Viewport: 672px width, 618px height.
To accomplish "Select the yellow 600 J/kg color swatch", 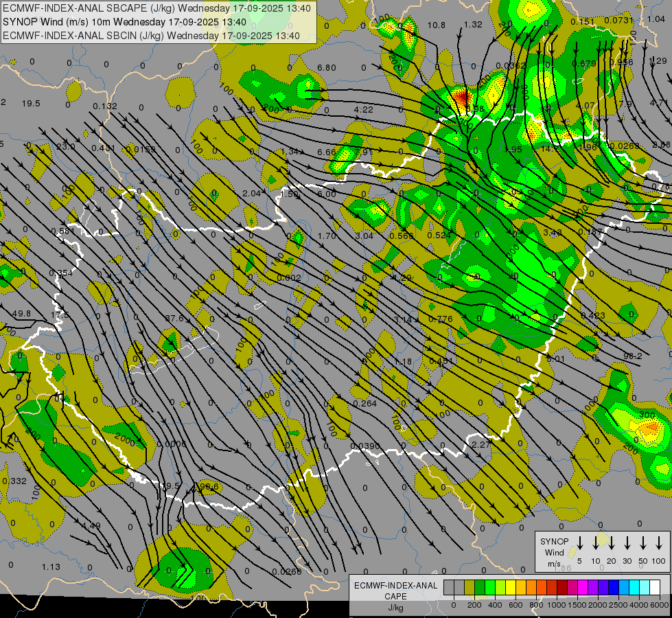I will point(511,588).
